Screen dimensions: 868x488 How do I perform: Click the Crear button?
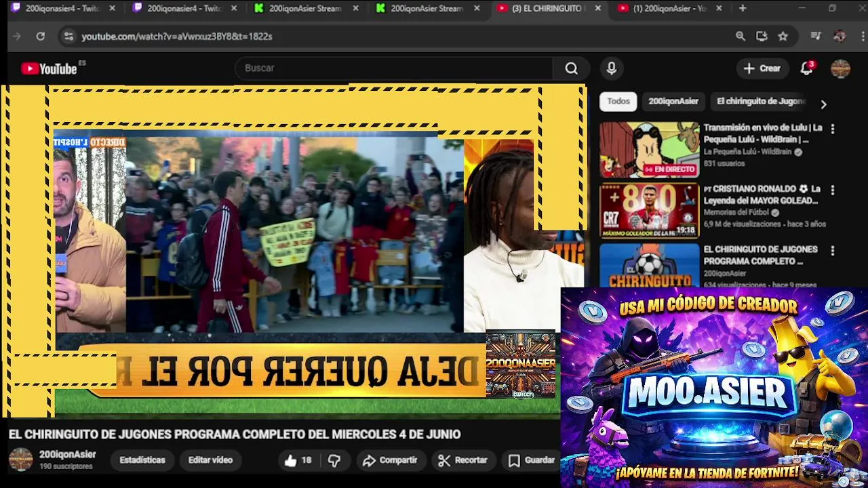point(762,68)
